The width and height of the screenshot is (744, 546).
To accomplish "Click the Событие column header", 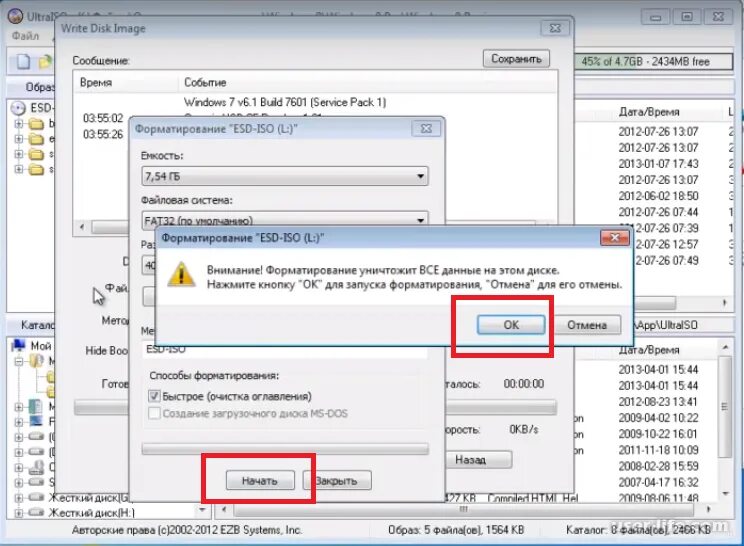I will (205, 83).
